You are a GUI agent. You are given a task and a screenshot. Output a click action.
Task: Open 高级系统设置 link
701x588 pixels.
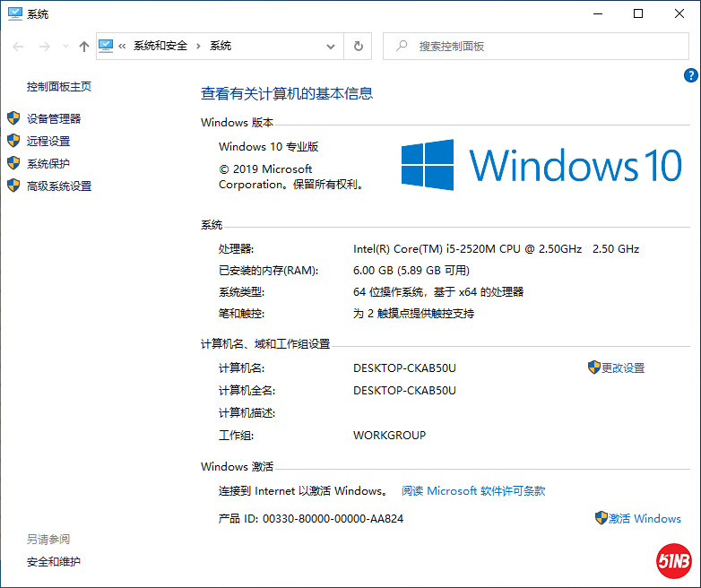(59, 186)
